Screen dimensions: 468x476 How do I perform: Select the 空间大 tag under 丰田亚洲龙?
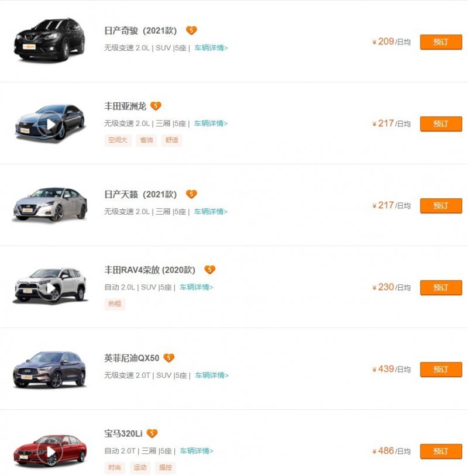pos(118,140)
